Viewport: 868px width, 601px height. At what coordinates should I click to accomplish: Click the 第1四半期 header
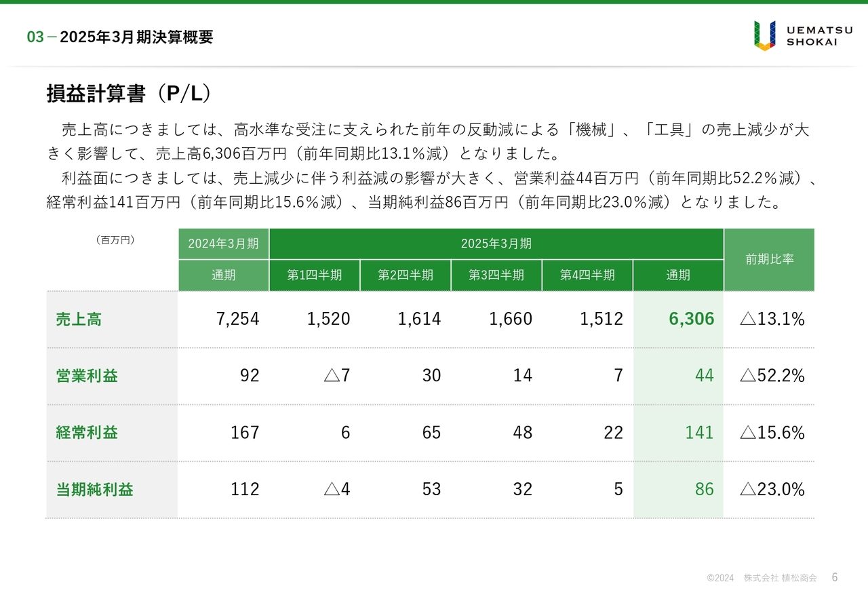click(x=315, y=275)
